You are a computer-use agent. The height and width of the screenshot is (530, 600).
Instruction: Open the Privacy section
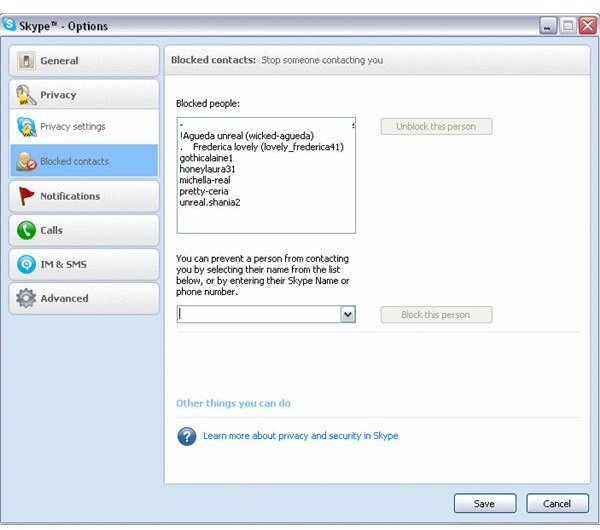click(x=84, y=95)
